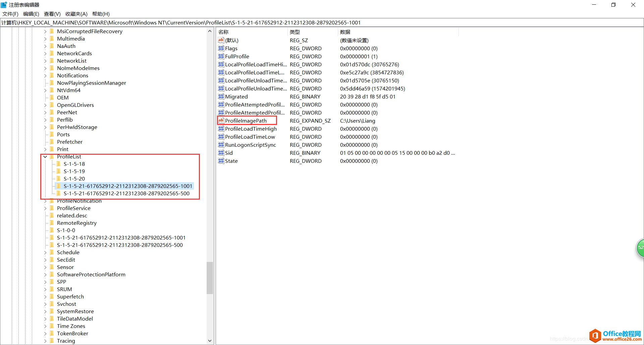
Task: Click the Flags DWORD value icon
Action: coord(221,48)
